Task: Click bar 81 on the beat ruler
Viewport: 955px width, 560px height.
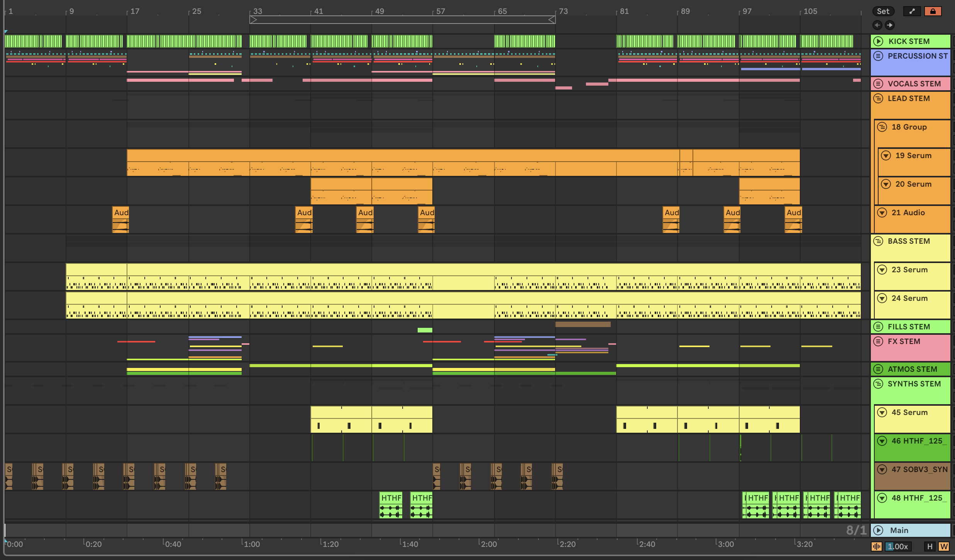Action: click(624, 11)
